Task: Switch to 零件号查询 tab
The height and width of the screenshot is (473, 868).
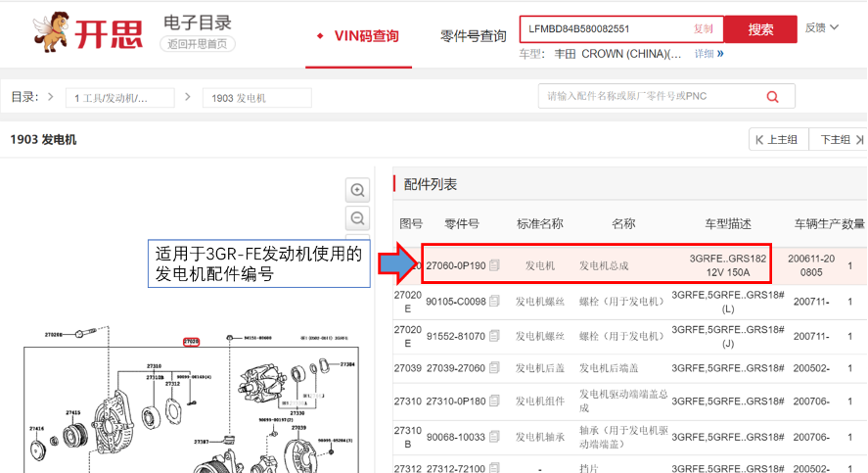Action: click(474, 36)
